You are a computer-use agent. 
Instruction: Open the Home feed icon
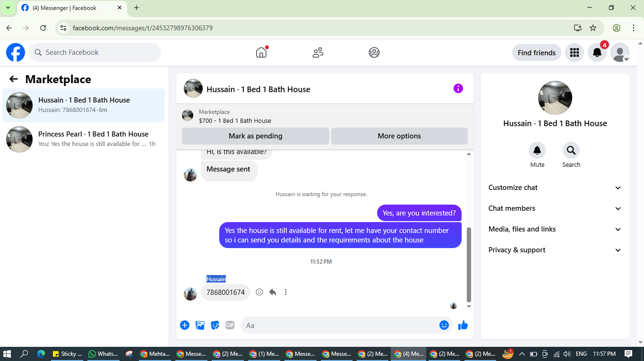[261, 52]
